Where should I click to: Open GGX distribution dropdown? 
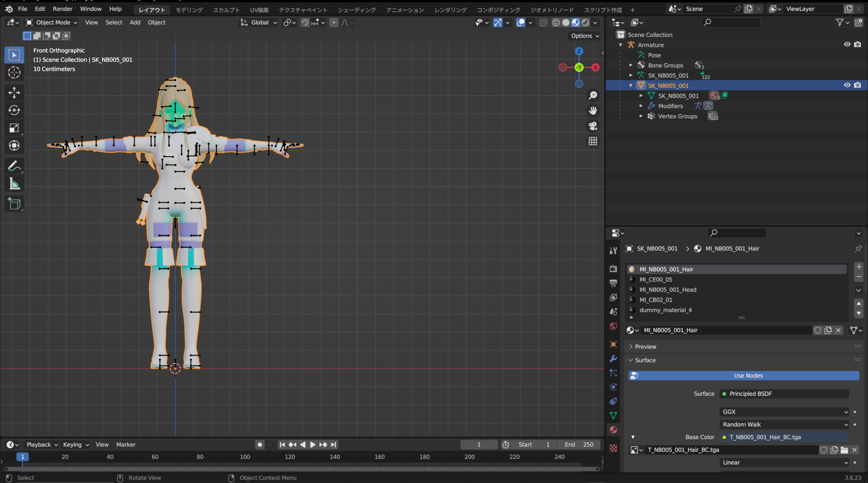click(x=784, y=412)
